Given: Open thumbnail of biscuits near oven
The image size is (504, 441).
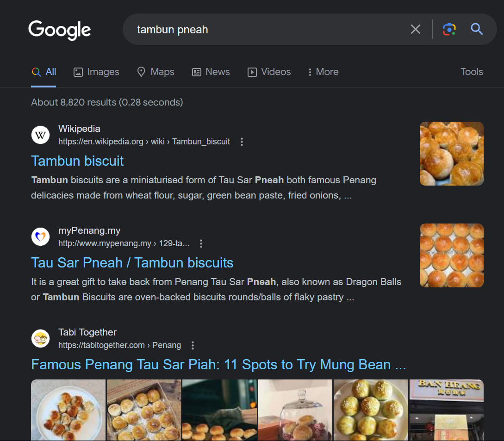Looking at the screenshot, I should coord(219,410).
